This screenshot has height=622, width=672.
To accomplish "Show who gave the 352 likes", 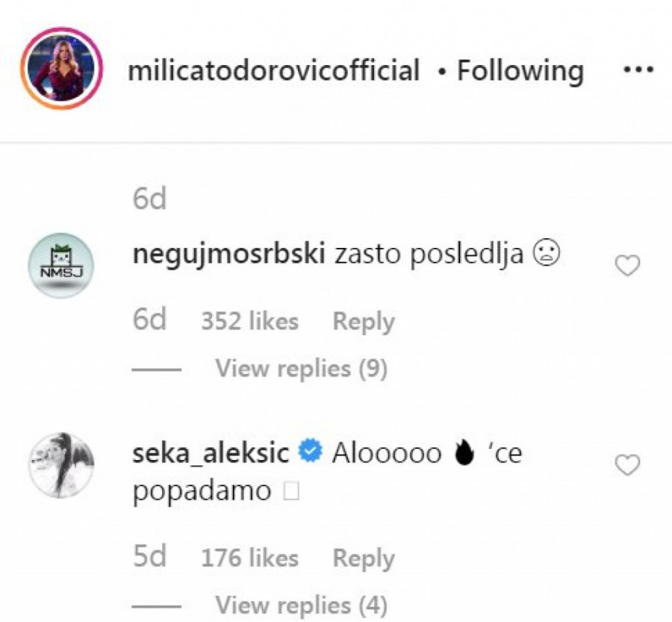I will coord(249,322).
